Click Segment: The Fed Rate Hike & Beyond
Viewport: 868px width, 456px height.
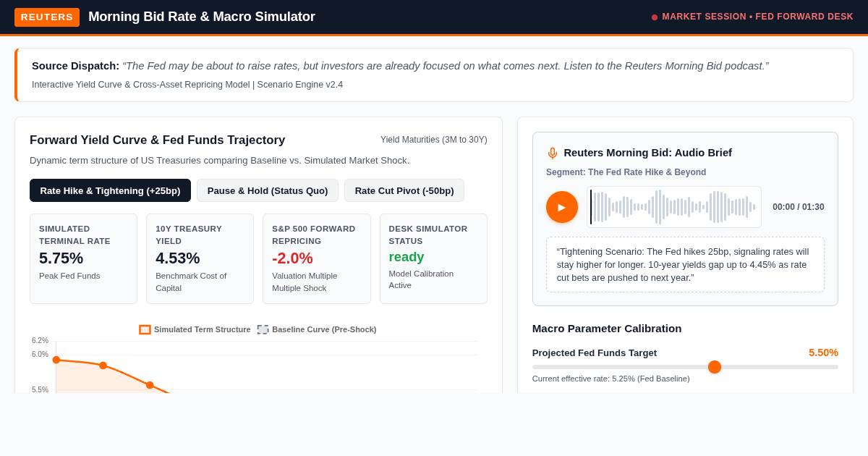[x=626, y=172]
